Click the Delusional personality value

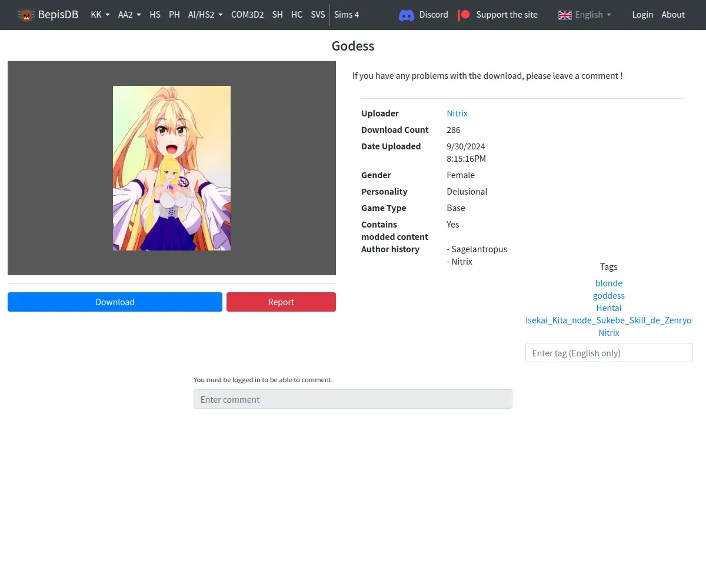[467, 192]
